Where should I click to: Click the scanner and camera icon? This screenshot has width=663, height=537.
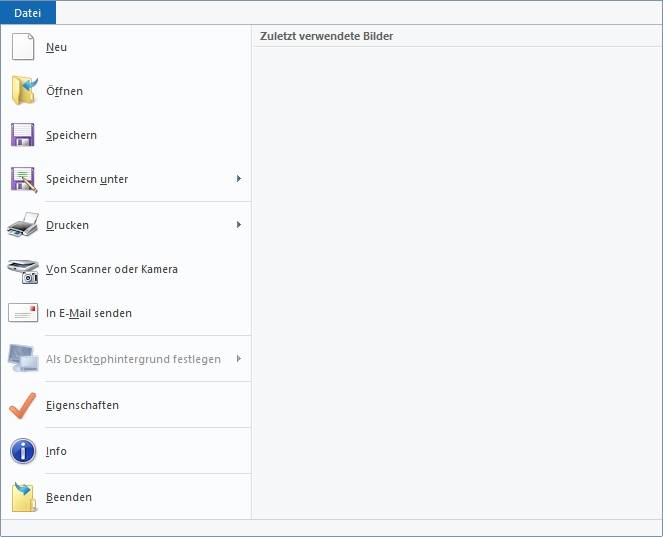pos(23,271)
